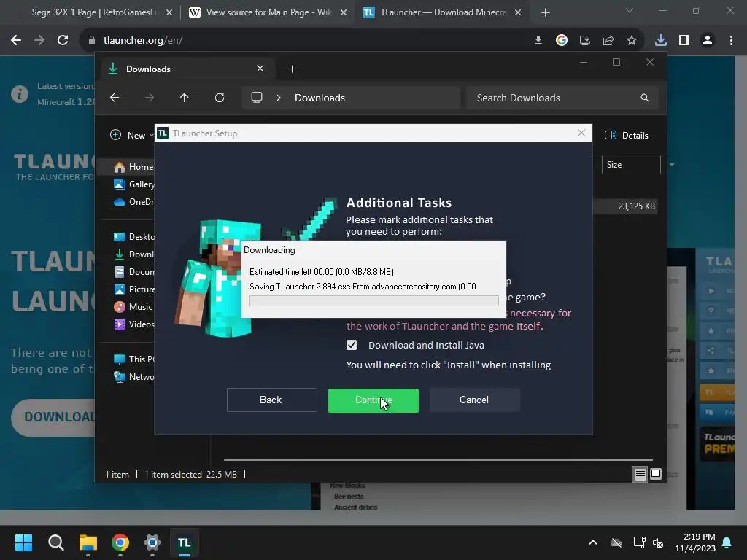Bookmark this page with the star icon

tap(632, 41)
